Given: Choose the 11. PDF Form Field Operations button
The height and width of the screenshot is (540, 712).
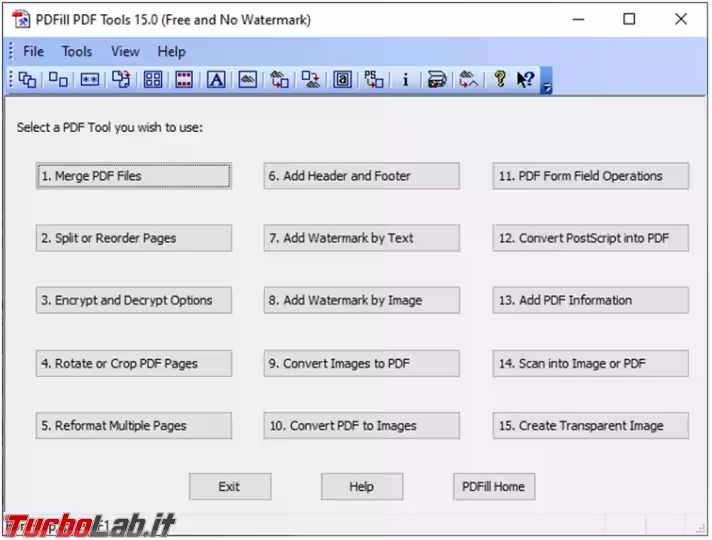Looking at the screenshot, I should (x=591, y=176).
